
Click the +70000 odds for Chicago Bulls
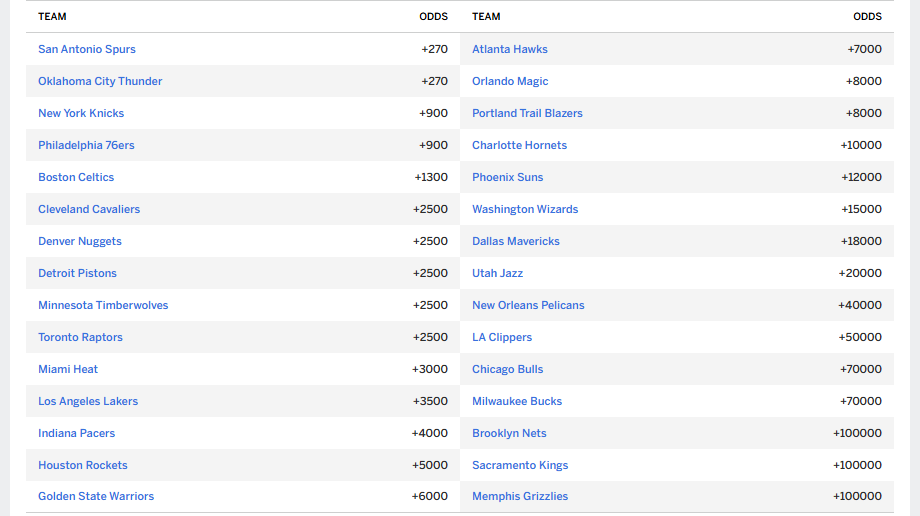[861, 369]
